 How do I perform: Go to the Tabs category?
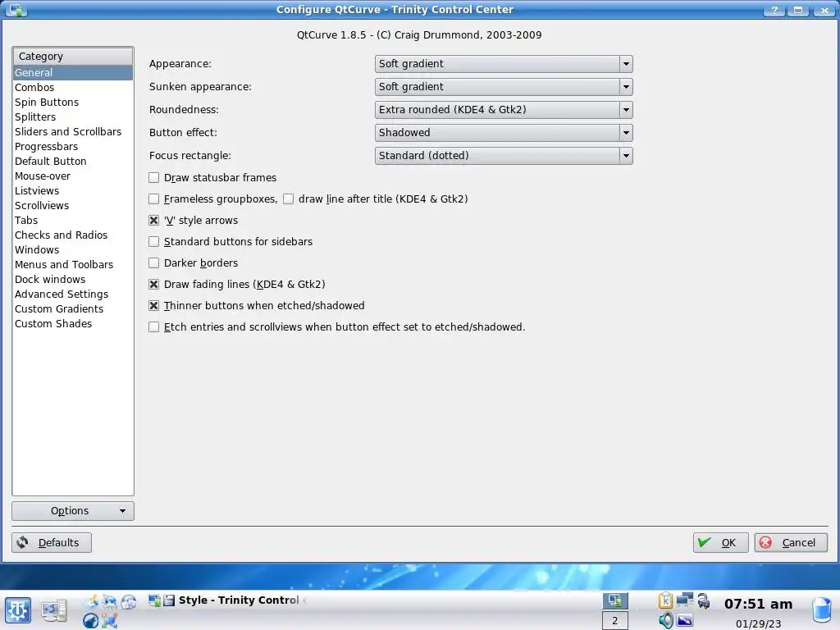(73, 220)
